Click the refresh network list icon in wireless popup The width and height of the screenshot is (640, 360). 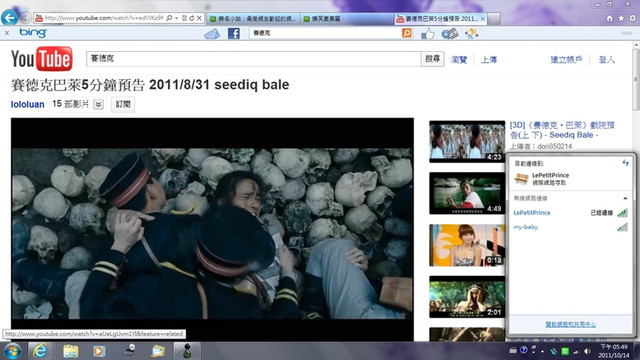625,163
